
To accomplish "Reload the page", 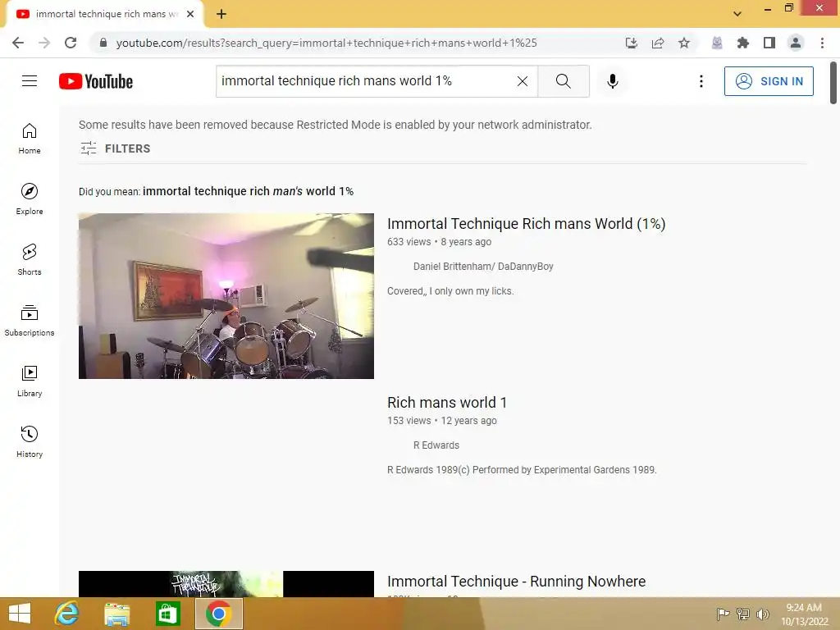I will pos(71,43).
